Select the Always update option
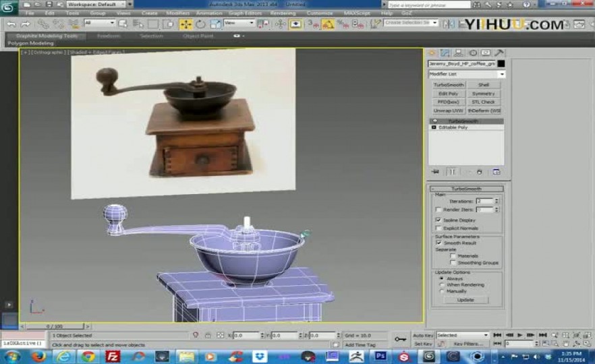This screenshot has width=595, height=364. click(x=441, y=278)
